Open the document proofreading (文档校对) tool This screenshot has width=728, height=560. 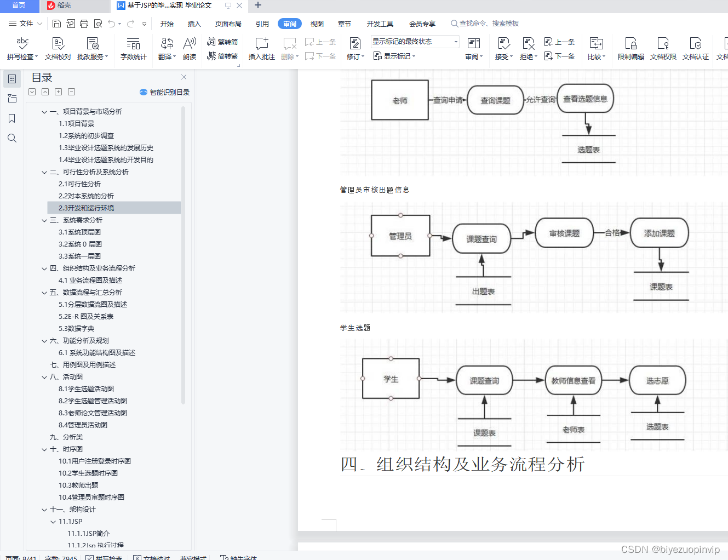(x=58, y=48)
